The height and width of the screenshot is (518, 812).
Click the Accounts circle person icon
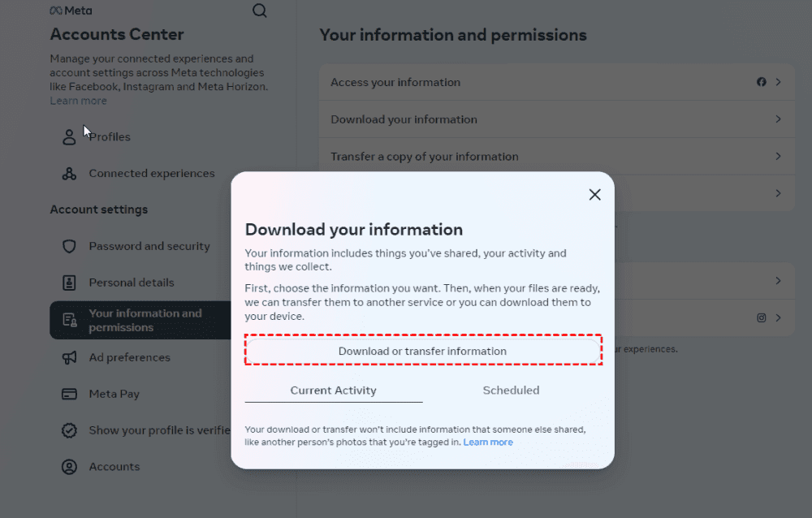pyautogui.click(x=70, y=467)
